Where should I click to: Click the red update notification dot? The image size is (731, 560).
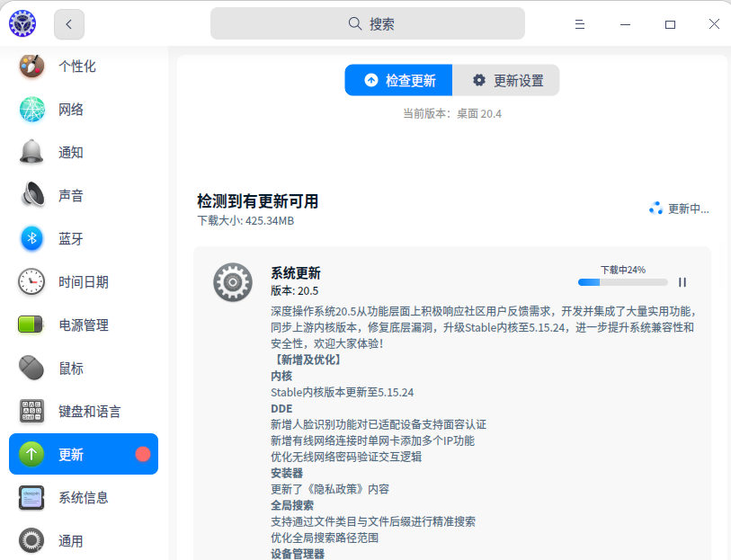pos(143,454)
